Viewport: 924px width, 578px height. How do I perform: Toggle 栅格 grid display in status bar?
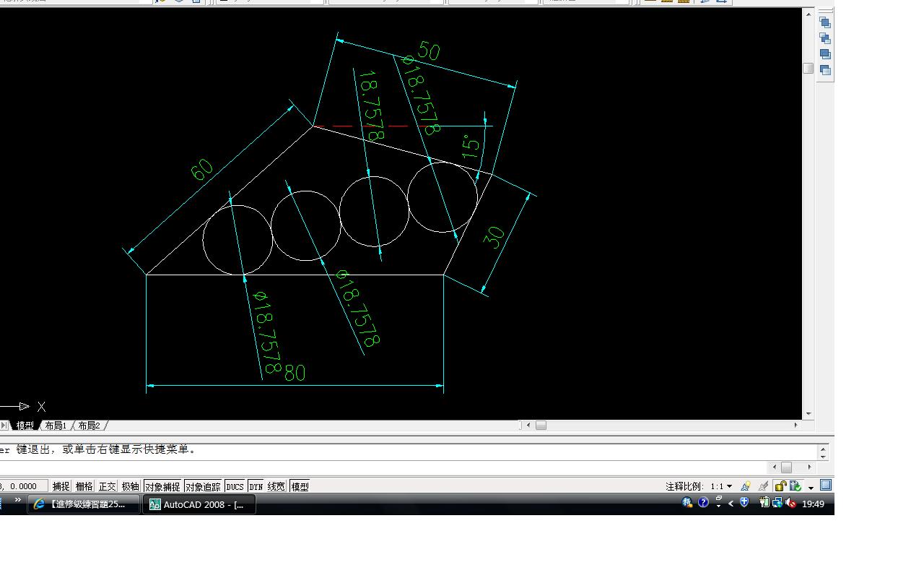[x=84, y=486]
